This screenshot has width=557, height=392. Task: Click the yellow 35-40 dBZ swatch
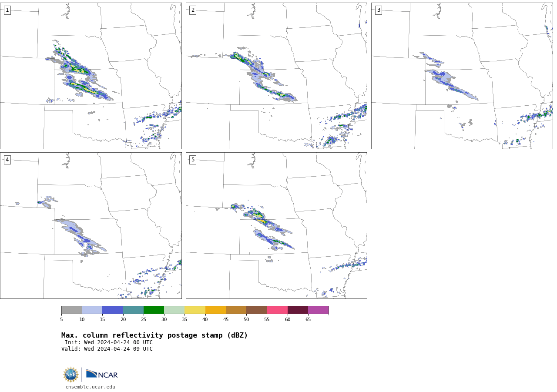click(x=195, y=310)
